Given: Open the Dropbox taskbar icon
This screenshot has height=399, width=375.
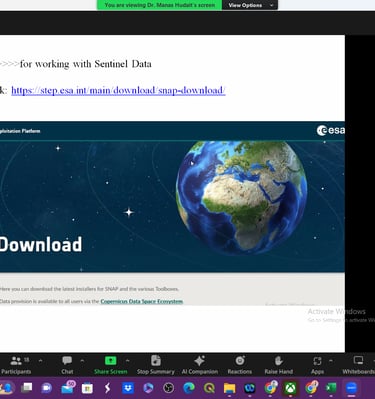Looking at the screenshot, I should (128, 388).
